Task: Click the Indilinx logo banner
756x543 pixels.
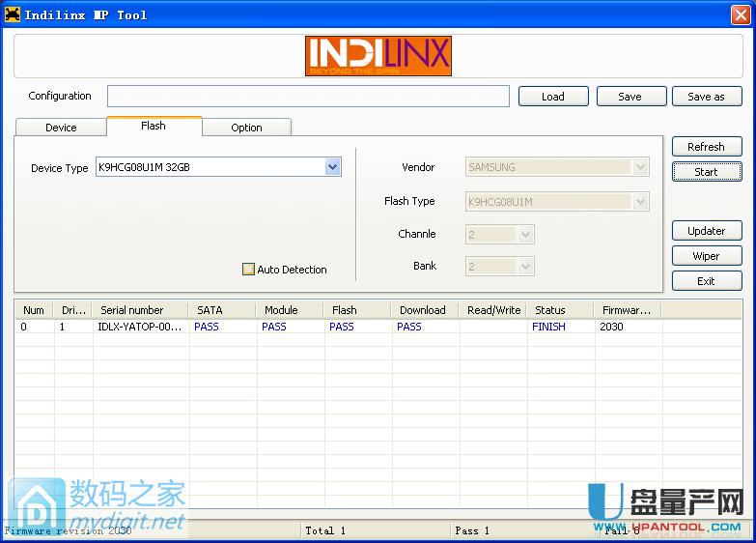Action: (x=378, y=56)
